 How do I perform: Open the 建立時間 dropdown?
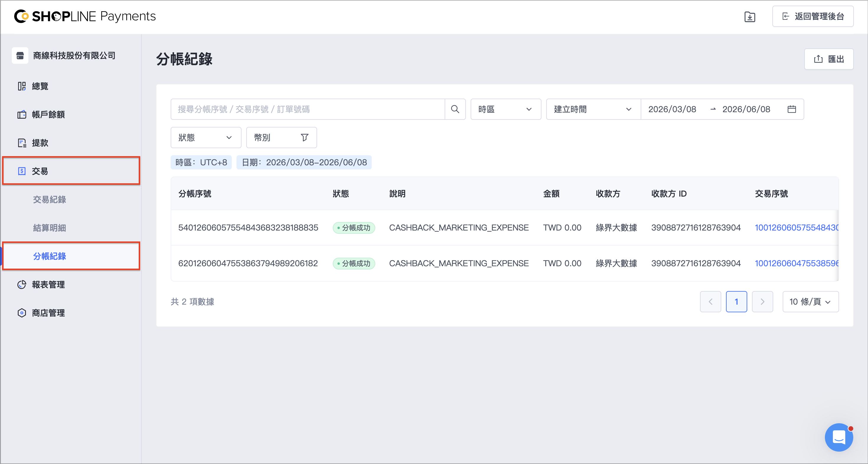[593, 109]
